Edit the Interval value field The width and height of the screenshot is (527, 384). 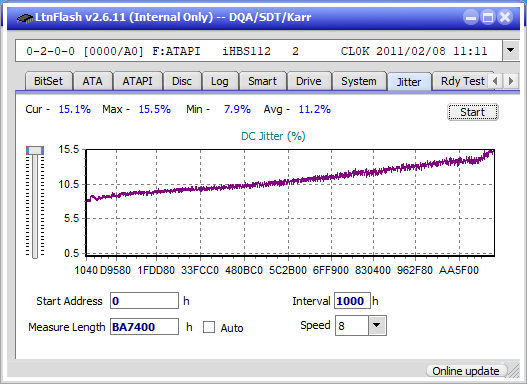352,301
